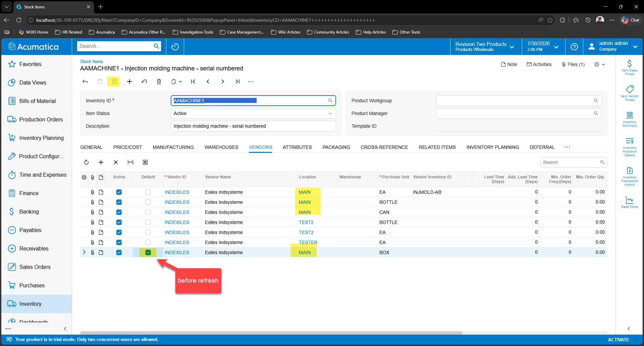644x346 pixels.
Task: Uncheck Active for MAIN CAN row
Action: tap(119, 212)
